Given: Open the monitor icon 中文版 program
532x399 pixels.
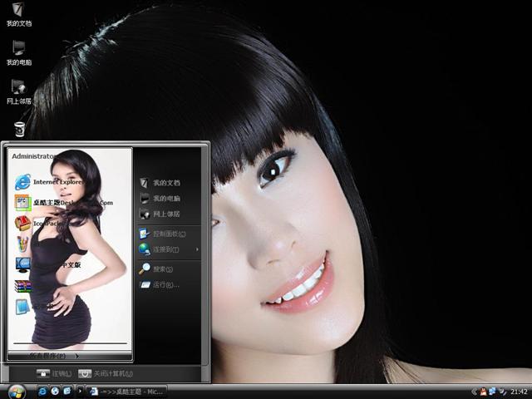Looking at the screenshot, I should tap(48, 264).
